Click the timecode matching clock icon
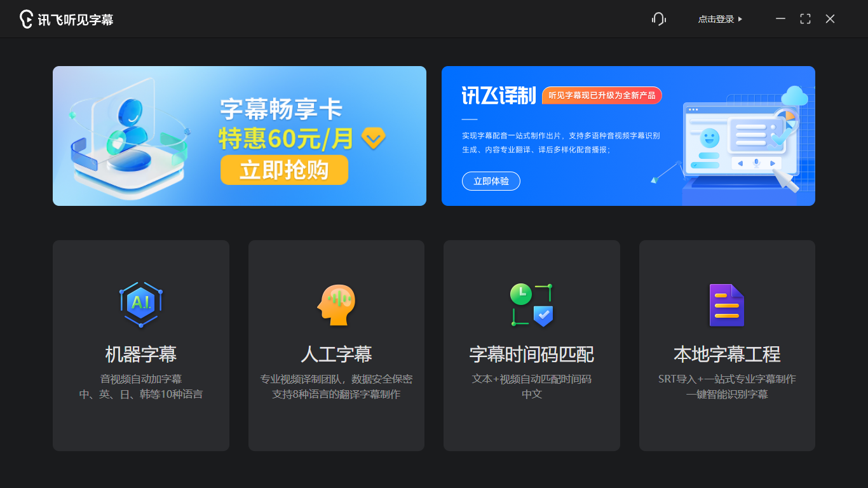The image size is (868, 488). click(532, 304)
